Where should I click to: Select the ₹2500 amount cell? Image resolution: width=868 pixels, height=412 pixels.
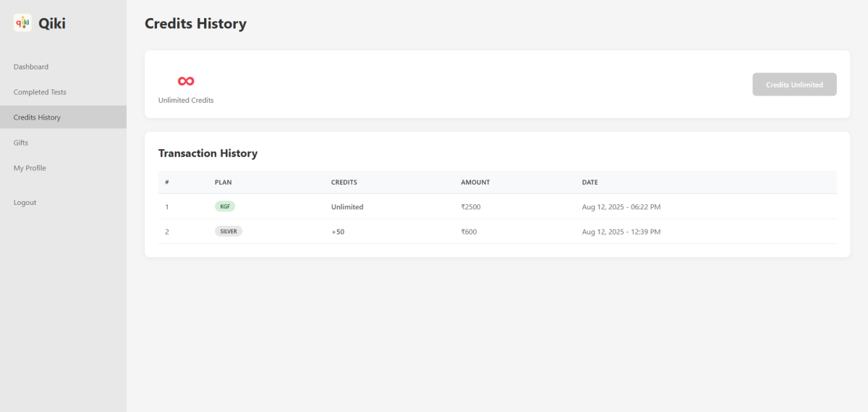471,207
